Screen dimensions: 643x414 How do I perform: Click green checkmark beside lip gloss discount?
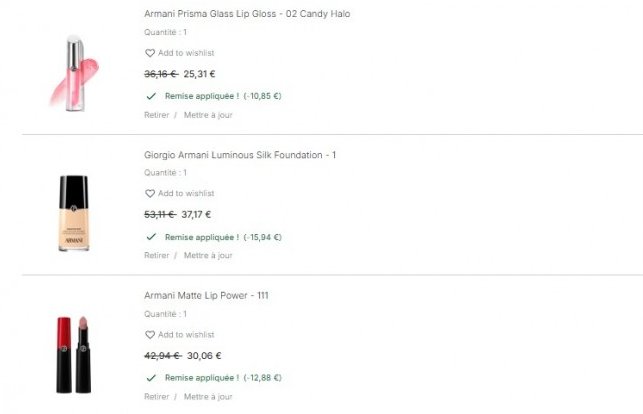(151, 96)
